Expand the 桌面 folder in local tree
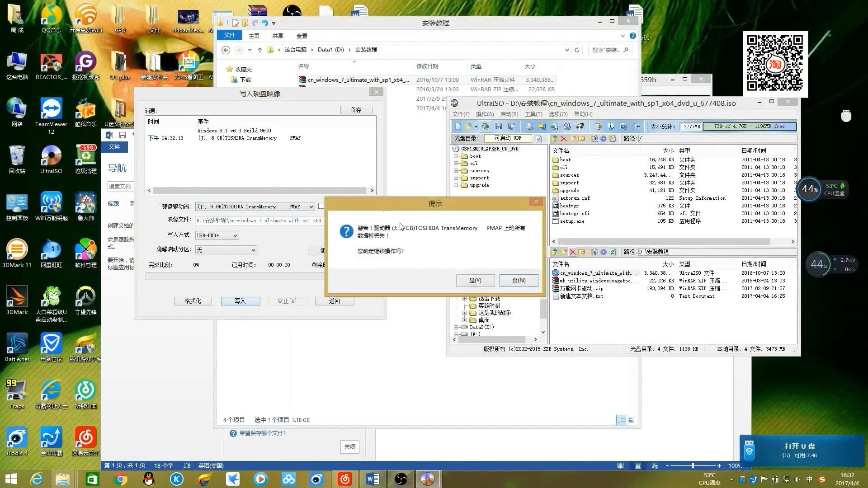 (x=464, y=320)
